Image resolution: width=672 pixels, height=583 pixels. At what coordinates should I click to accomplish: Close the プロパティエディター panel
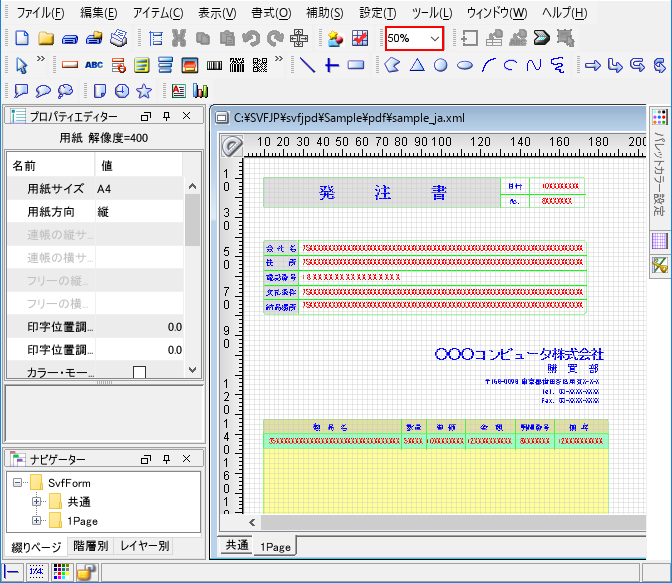(186, 116)
